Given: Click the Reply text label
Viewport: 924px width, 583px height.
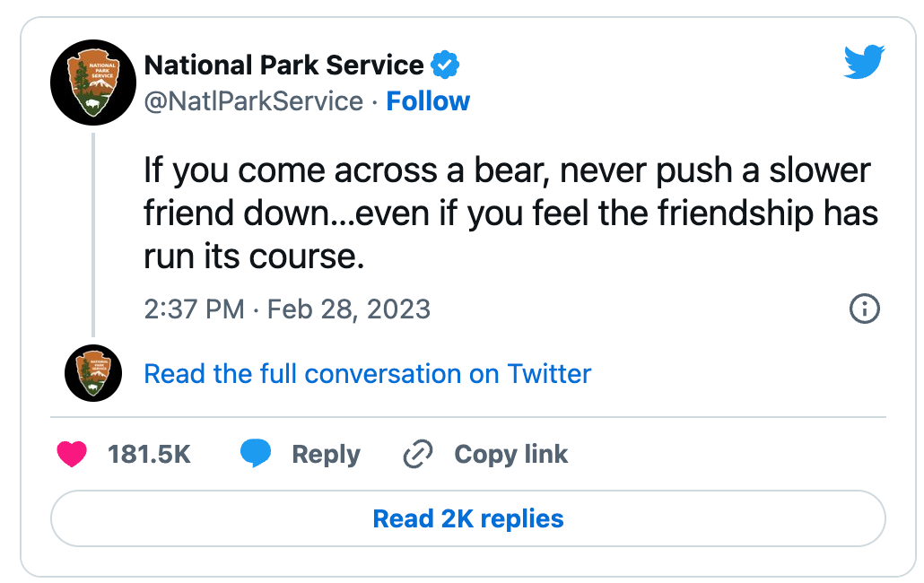Looking at the screenshot, I should tap(326, 455).
